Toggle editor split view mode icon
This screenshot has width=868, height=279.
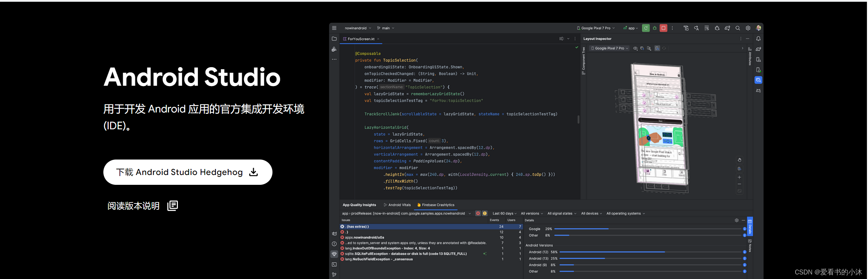[561, 39]
